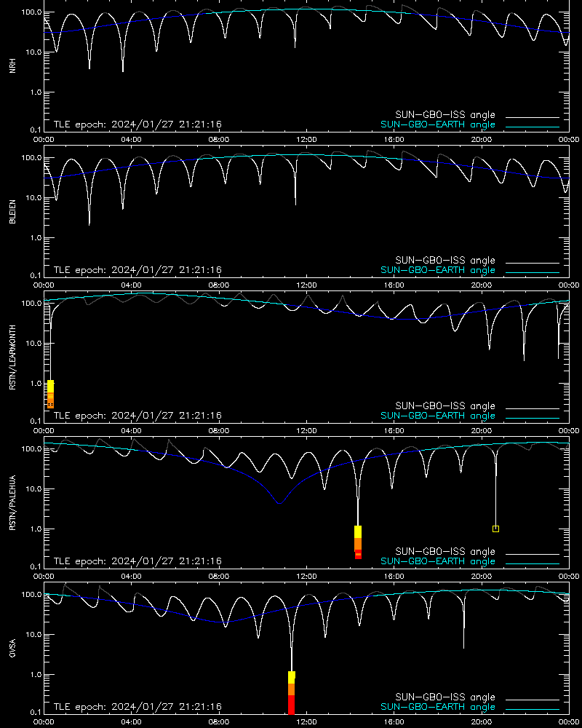The image size is (582, 728).
Task: Select TLE epoch text in OVSA panel
Action: (x=137, y=707)
